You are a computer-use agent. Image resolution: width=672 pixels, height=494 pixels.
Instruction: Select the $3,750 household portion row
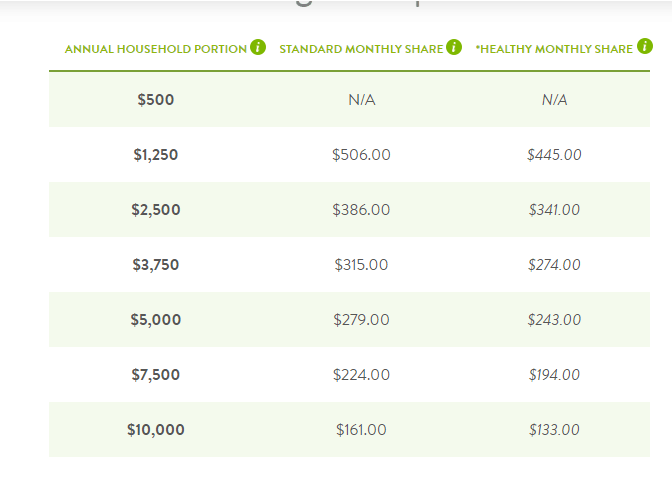[349, 265]
